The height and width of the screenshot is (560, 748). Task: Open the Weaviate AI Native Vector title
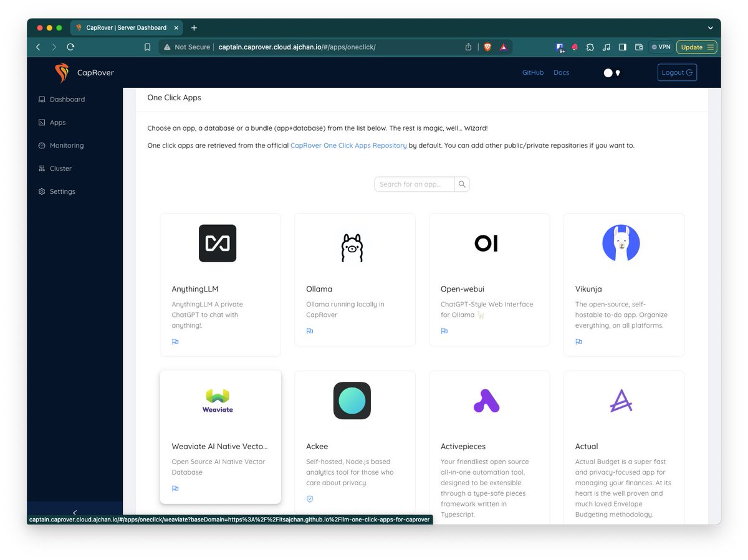pos(220,447)
